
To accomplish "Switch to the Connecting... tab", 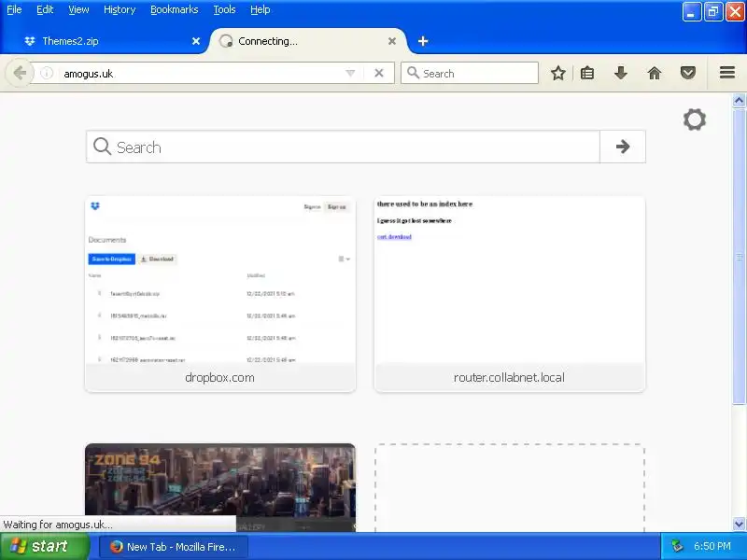I will 308,41.
